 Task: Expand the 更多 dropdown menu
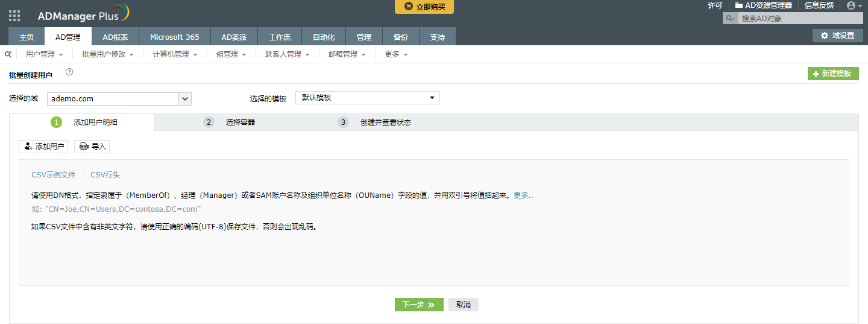pyautogui.click(x=397, y=54)
